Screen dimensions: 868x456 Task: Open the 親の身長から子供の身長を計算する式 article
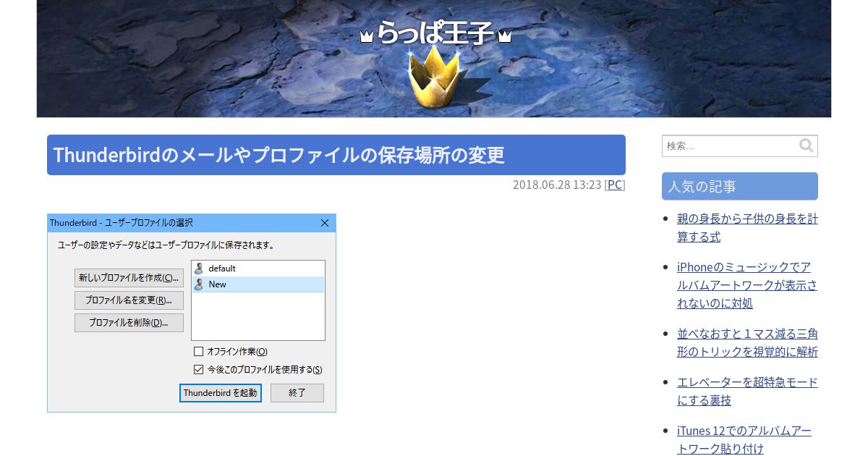747,227
